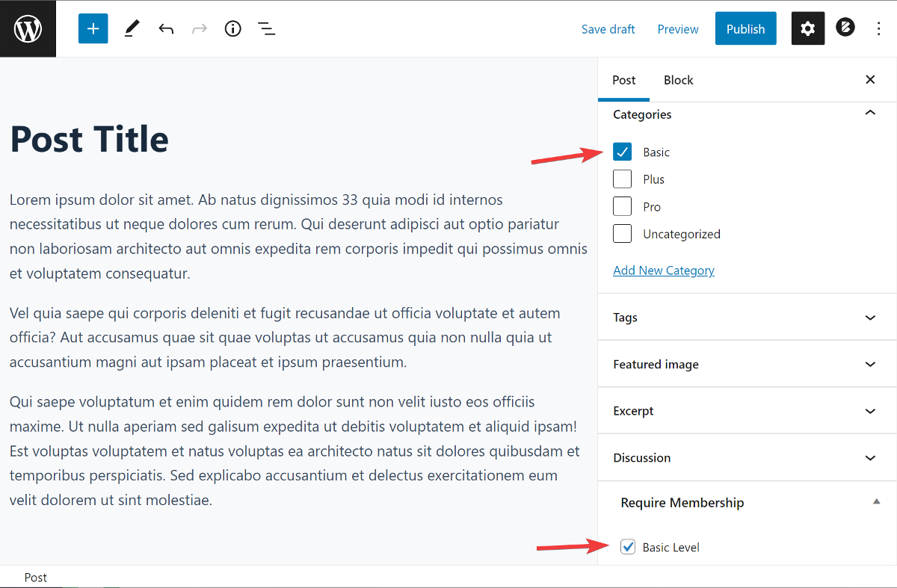Click the Add New Category link
The image size is (897, 588).
click(x=664, y=270)
